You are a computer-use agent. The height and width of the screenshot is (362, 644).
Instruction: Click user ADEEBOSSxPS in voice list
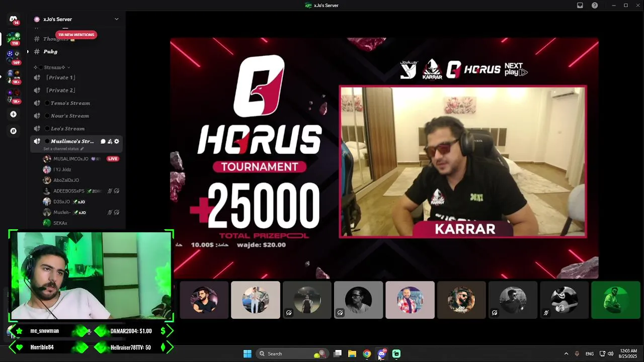[82, 191]
